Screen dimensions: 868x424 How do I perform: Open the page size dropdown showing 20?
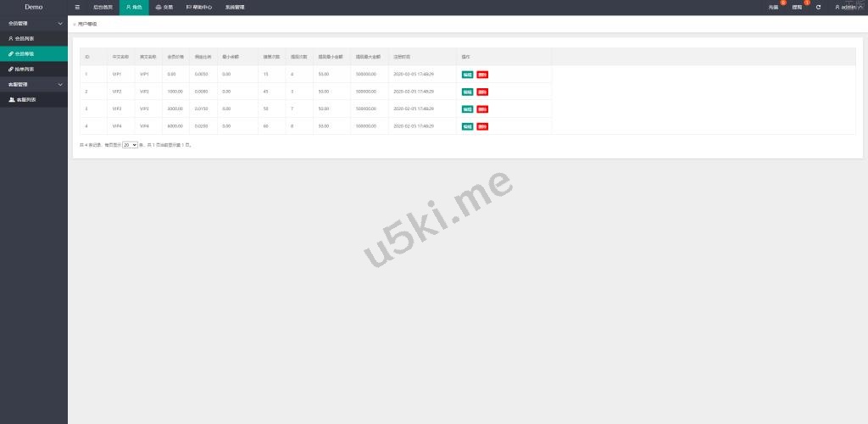(130, 145)
